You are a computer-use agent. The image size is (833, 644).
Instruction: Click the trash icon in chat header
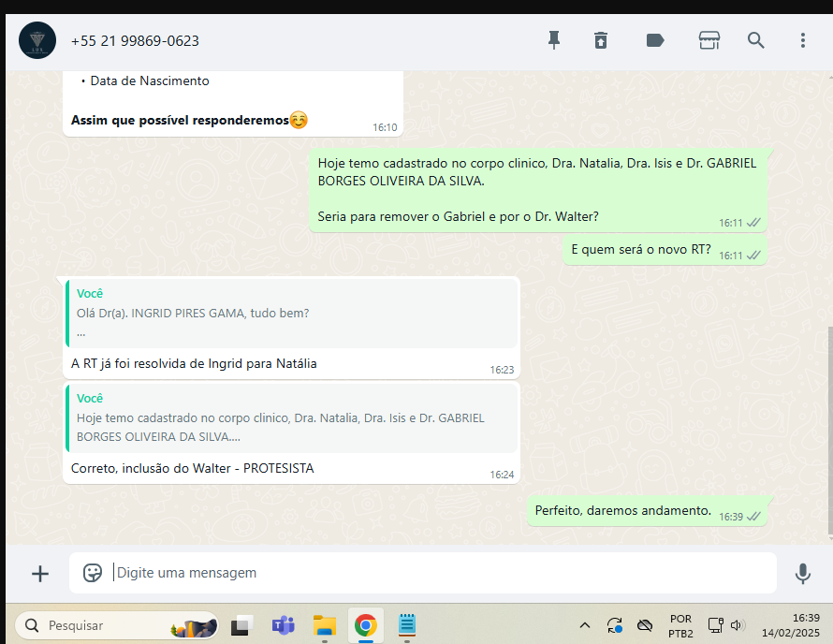(x=601, y=40)
